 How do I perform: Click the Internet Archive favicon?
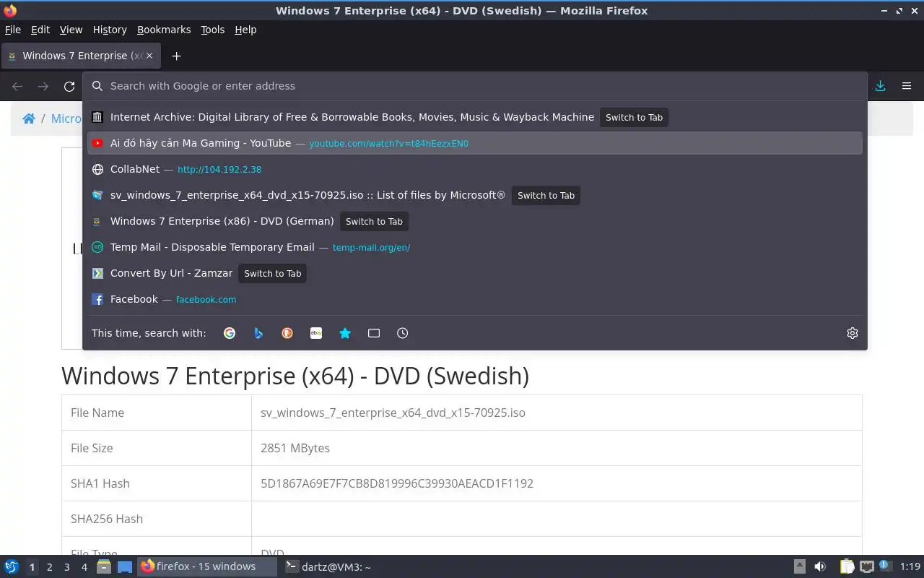[97, 117]
